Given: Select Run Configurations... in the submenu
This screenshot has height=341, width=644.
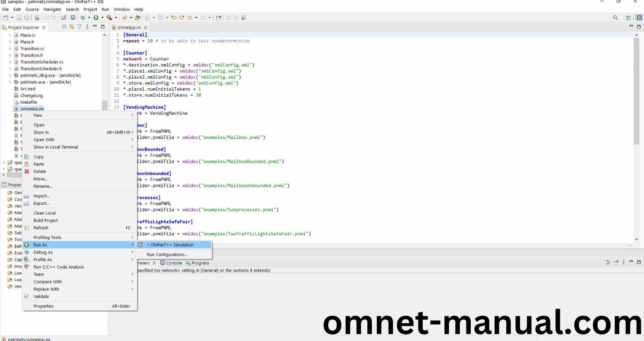Looking at the screenshot, I should click(167, 254).
